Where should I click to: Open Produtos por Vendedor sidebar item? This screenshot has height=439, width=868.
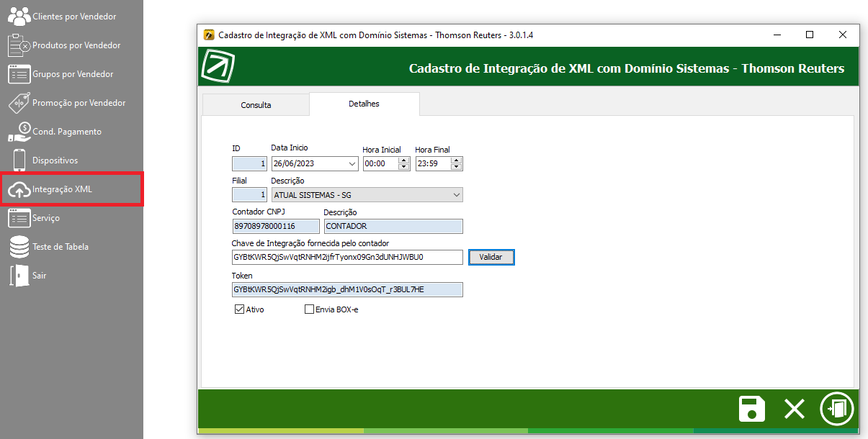(63, 45)
